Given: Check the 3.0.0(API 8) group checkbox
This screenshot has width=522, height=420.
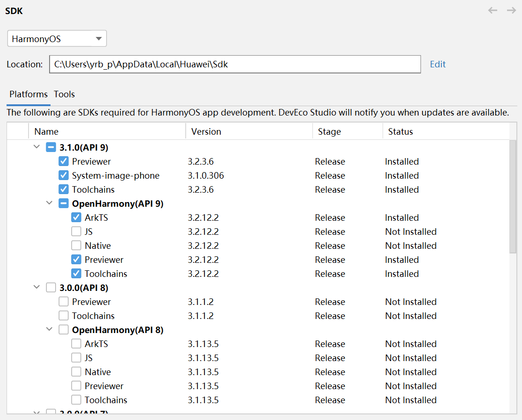Looking at the screenshot, I should pos(51,287).
